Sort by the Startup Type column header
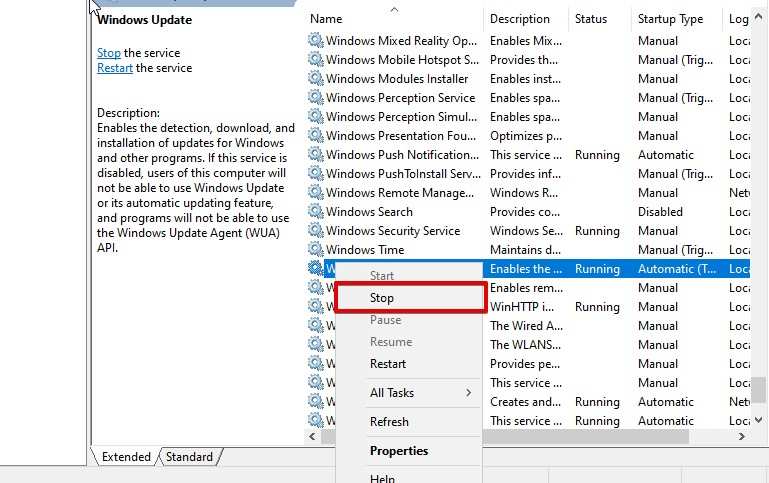 pos(670,19)
